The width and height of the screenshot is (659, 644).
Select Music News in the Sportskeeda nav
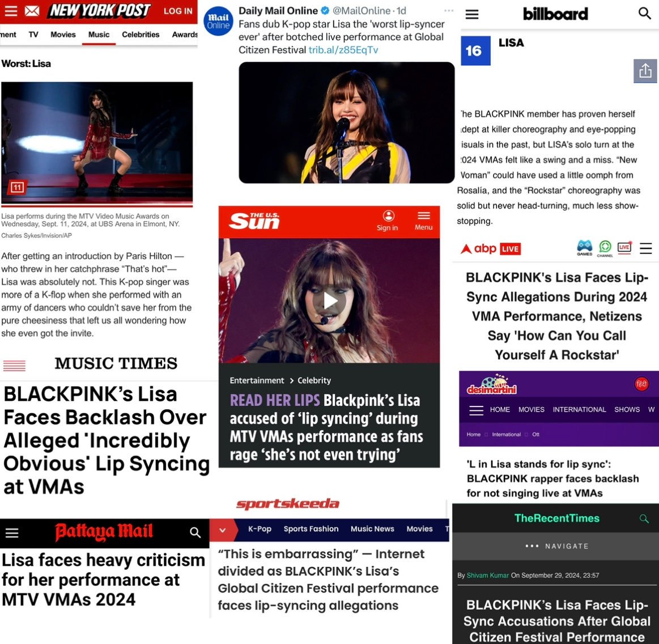click(372, 529)
